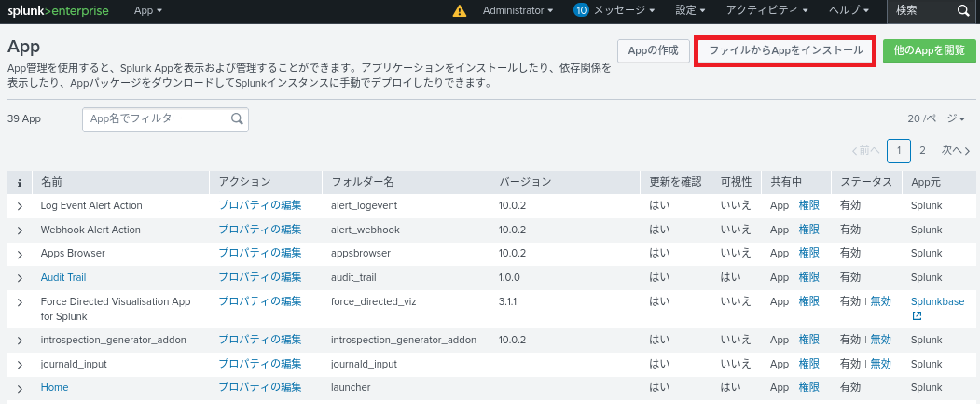Click the App name filter input field

point(157,119)
